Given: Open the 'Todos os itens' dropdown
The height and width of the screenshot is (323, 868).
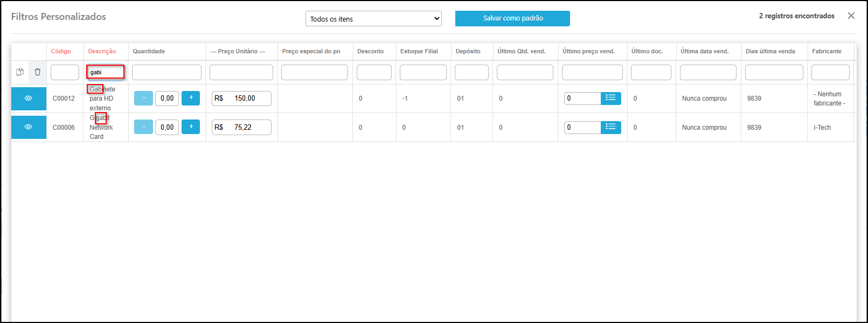Looking at the screenshot, I should pyautogui.click(x=373, y=19).
